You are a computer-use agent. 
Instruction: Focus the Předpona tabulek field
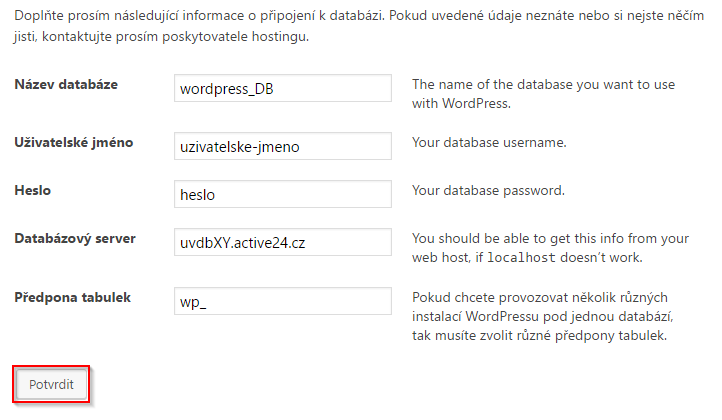pyautogui.click(x=281, y=301)
